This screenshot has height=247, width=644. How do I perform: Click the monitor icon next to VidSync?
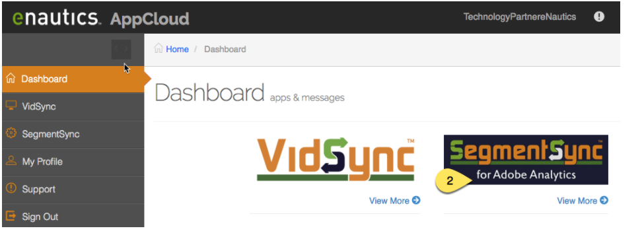coord(11,106)
